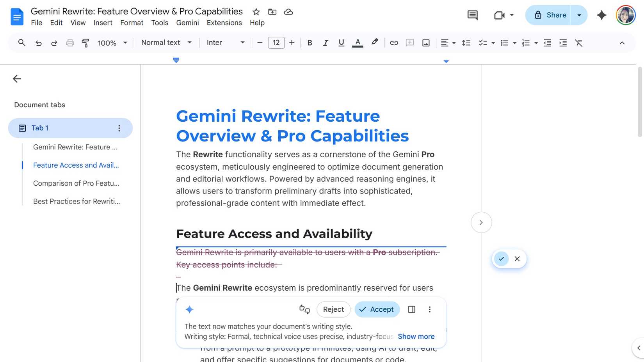Open the text color picker
The image size is (644, 362).
358,43
